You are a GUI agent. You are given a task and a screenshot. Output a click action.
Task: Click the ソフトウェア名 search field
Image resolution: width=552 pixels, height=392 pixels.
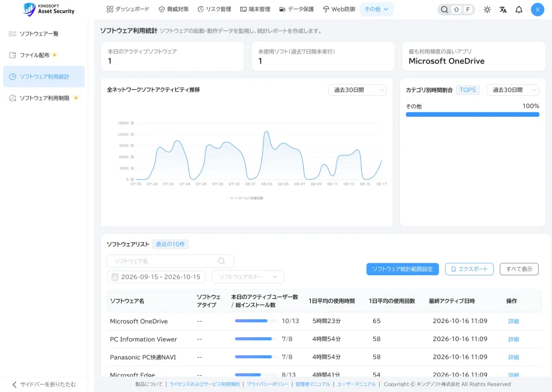tap(170, 261)
